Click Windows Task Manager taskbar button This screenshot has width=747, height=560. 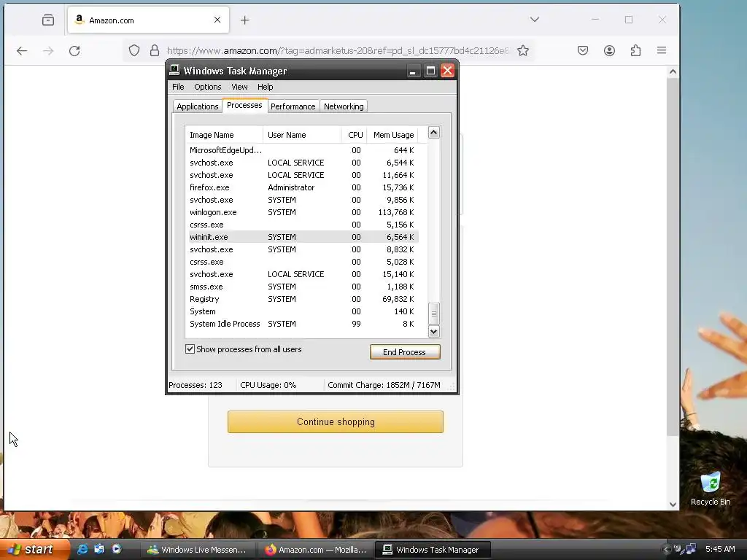pos(433,550)
